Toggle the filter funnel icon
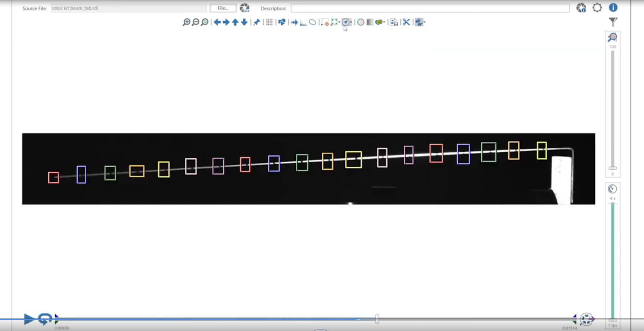Screen dimensions: 644x331 [x=613, y=22]
